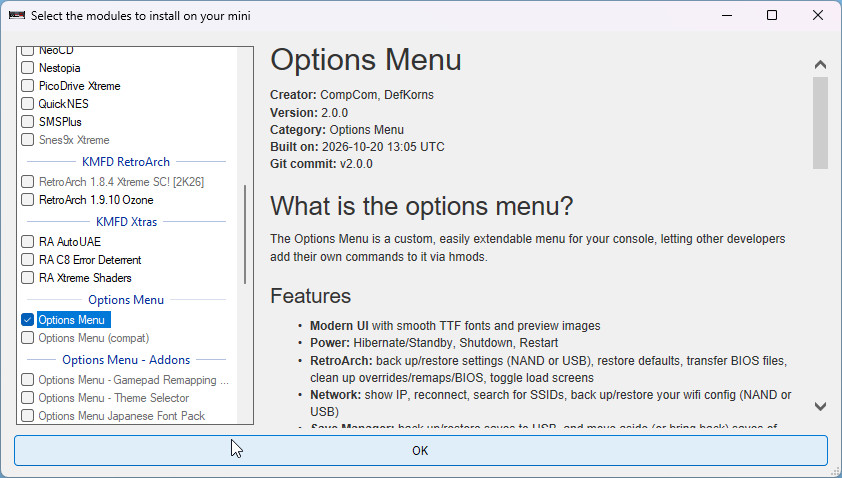The height and width of the screenshot is (478, 842).
Task: Select the SMSPlus label
Action: tap(60, 122)
